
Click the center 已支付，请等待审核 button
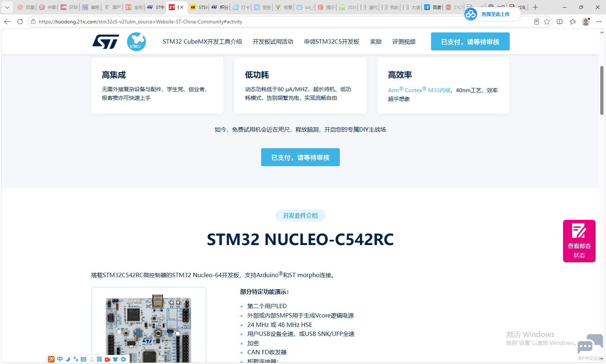click(x=300, y=157)
